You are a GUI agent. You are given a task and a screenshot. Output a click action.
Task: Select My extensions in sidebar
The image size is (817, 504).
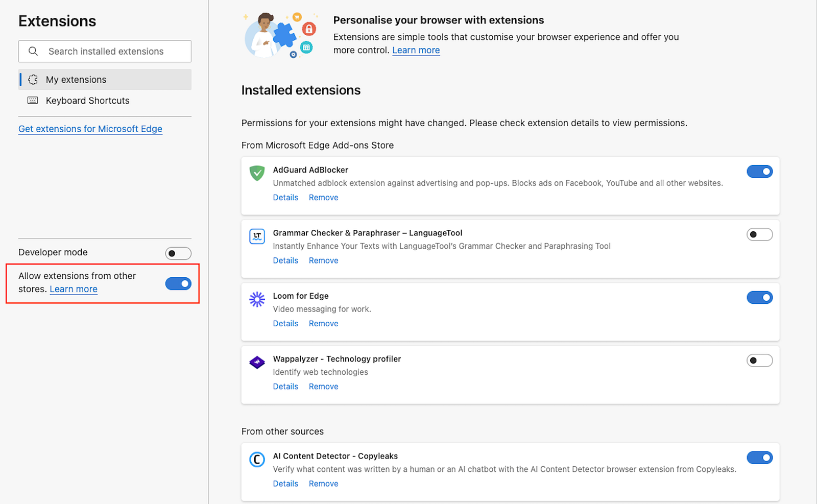[x=105, y=80]
